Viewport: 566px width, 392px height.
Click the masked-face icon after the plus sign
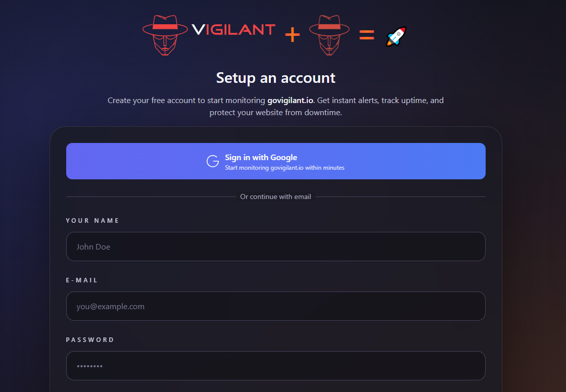coord(329,34)
